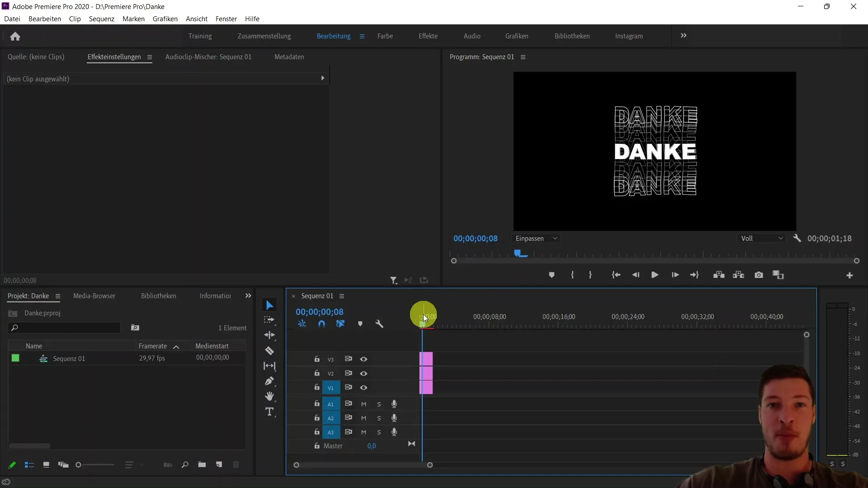
Task: Mute audio track A1
Action: click(363, 404)
